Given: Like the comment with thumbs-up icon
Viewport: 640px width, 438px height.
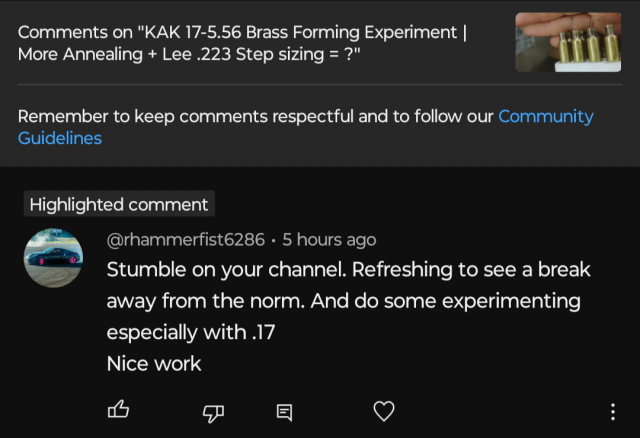Looking at the screenshot, I should tap(118, 410).
